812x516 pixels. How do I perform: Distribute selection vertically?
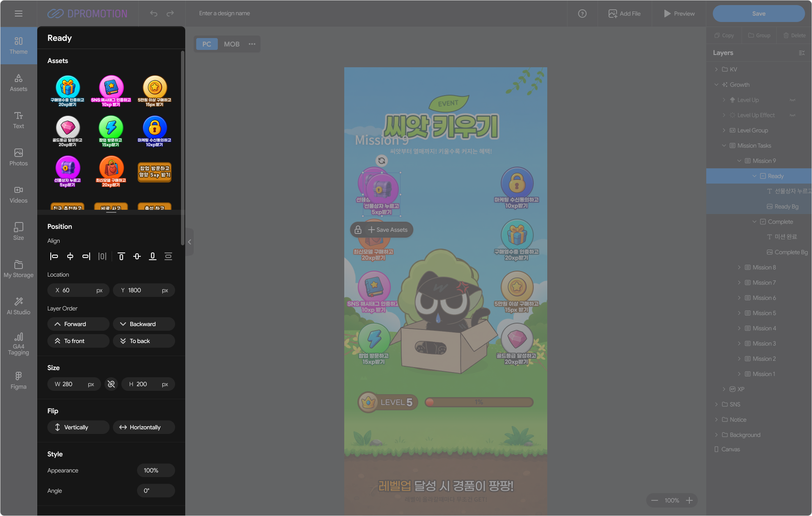[168, 256]
